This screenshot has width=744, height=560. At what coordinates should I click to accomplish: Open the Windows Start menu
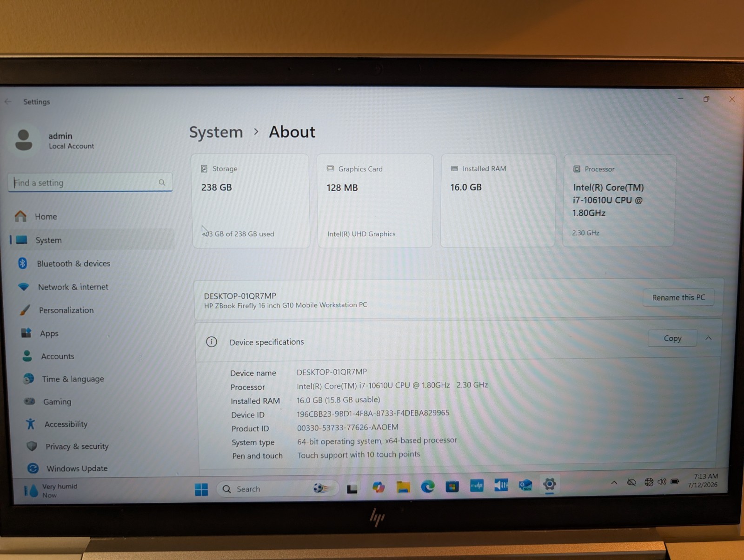[x=201, y=489]
